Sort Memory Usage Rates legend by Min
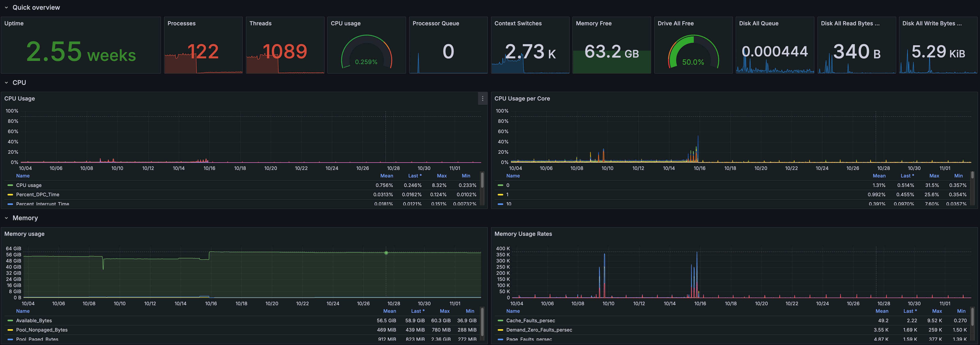 (x=961, y=311)
